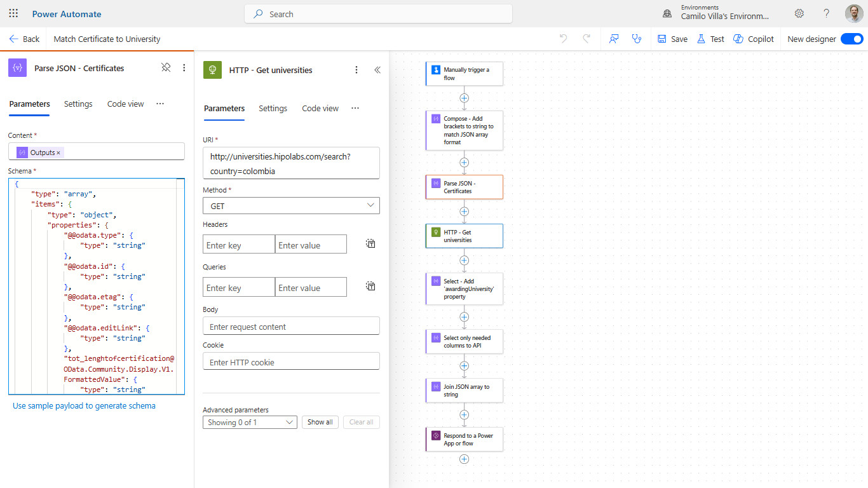This screenshot has width=868, height=488.
Task: Toggle the New designer switch
Action: (851, 39)
